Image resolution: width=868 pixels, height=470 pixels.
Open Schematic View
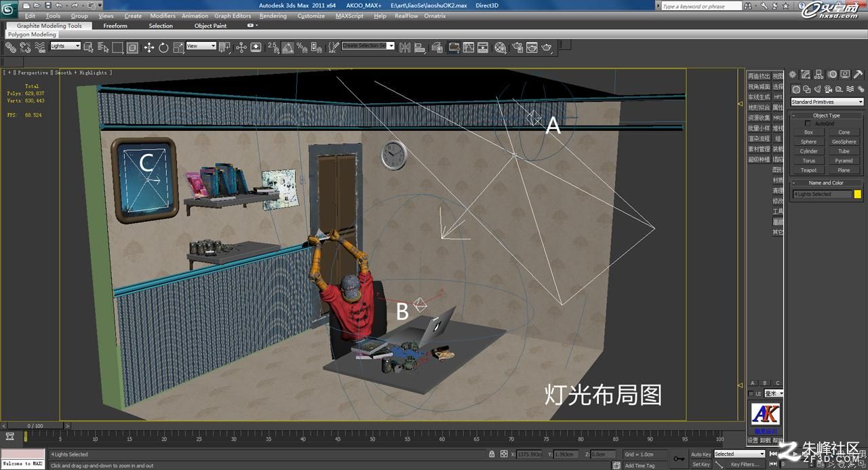483,47
